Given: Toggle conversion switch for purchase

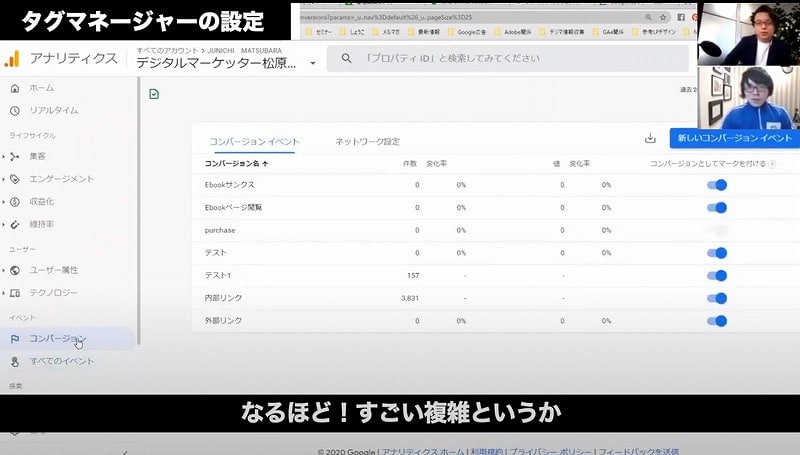Looking at the screenshot, I should (717, 231).
